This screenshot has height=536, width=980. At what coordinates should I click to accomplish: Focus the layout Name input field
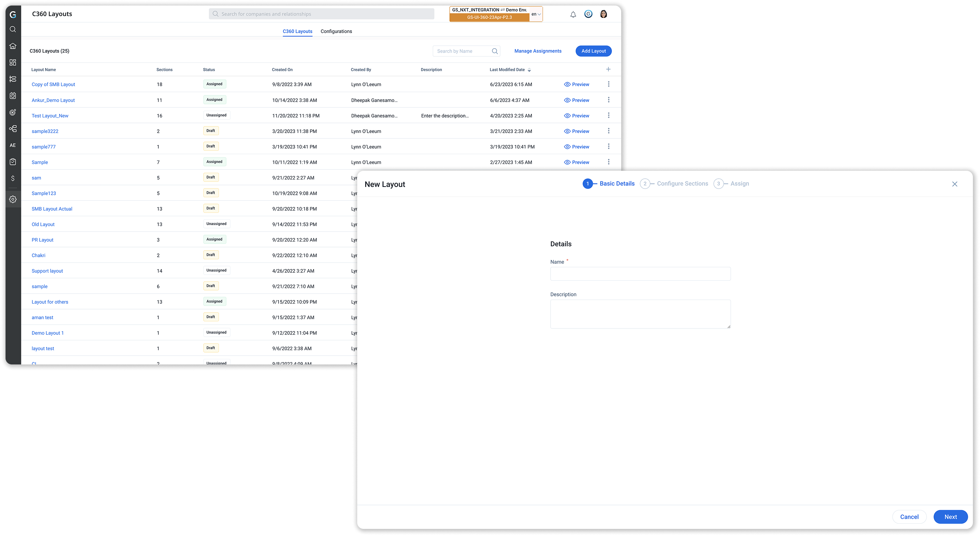coord(641,274)
